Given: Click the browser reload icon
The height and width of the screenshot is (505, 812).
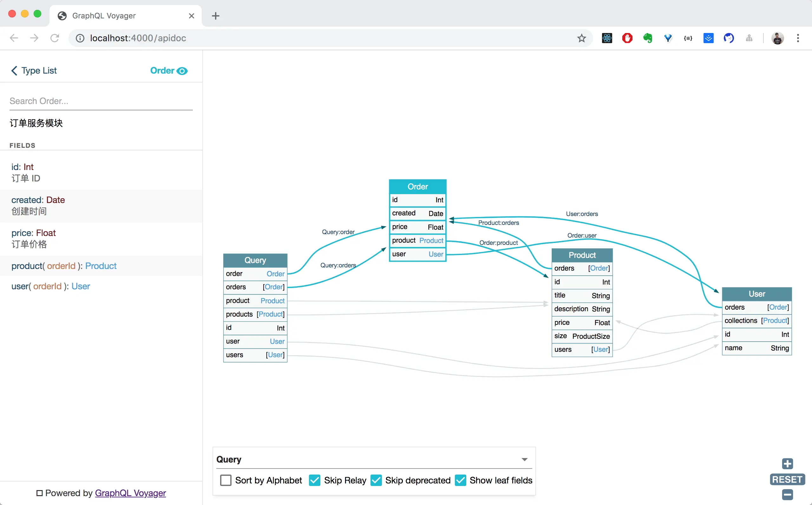Looking at the screenshot, I should (x=55, y=38).
